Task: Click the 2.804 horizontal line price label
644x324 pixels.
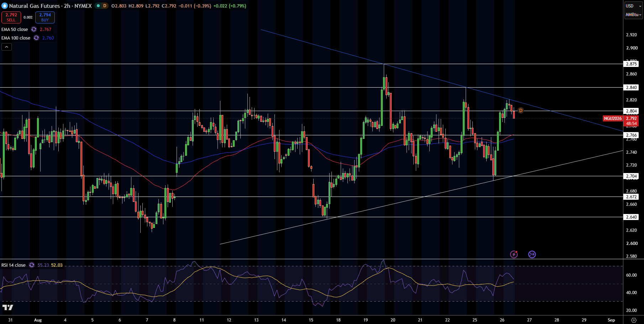Action: click(632, 111)
